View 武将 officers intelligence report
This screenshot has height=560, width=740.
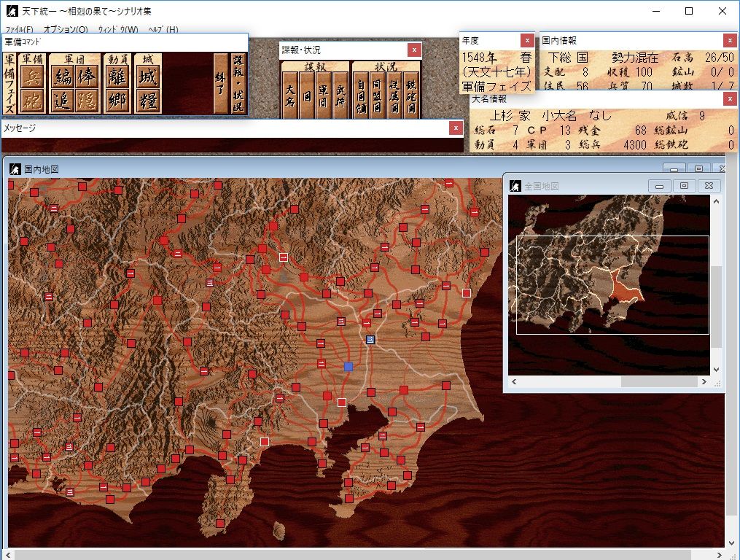[x=340, y=96]
